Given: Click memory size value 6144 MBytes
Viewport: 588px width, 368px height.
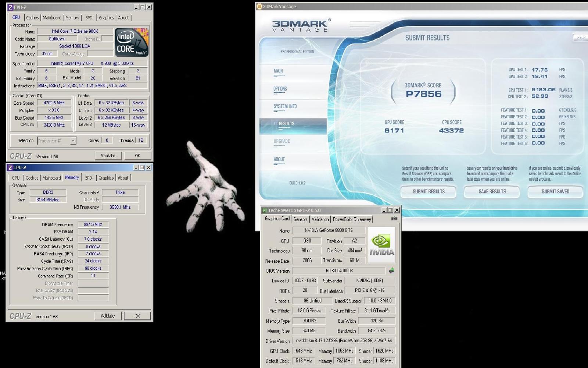Looking at the screenshot, I should pyautogui.click(x=48, y=200).
